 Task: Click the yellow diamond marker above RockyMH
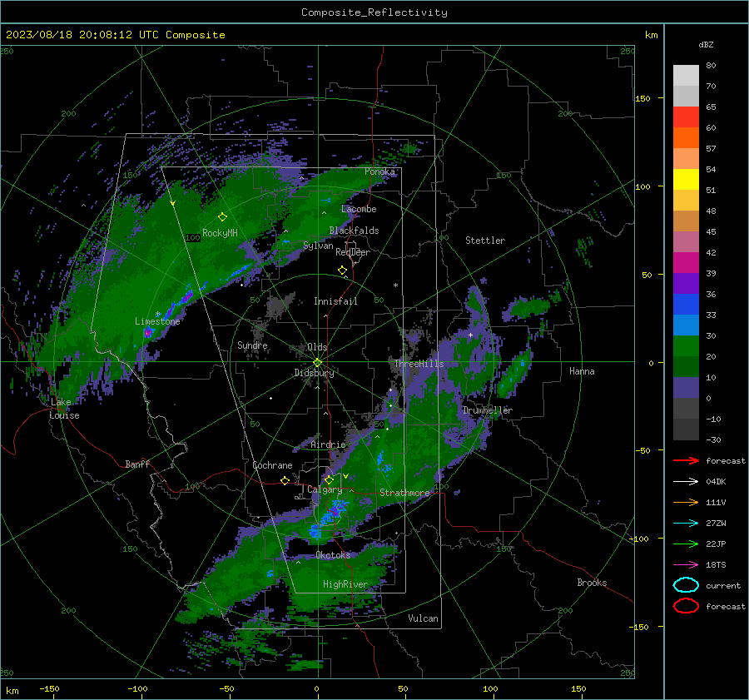point(222,217)
